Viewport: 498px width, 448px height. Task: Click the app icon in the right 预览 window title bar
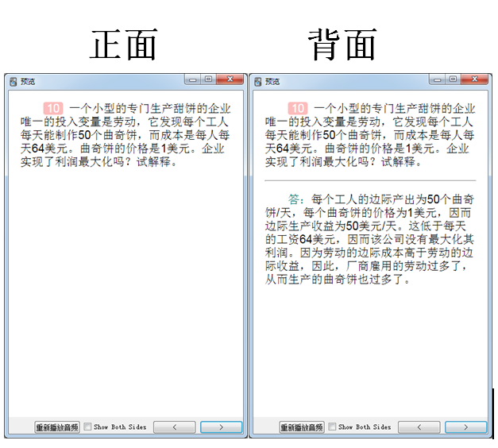tap(258, 82)
